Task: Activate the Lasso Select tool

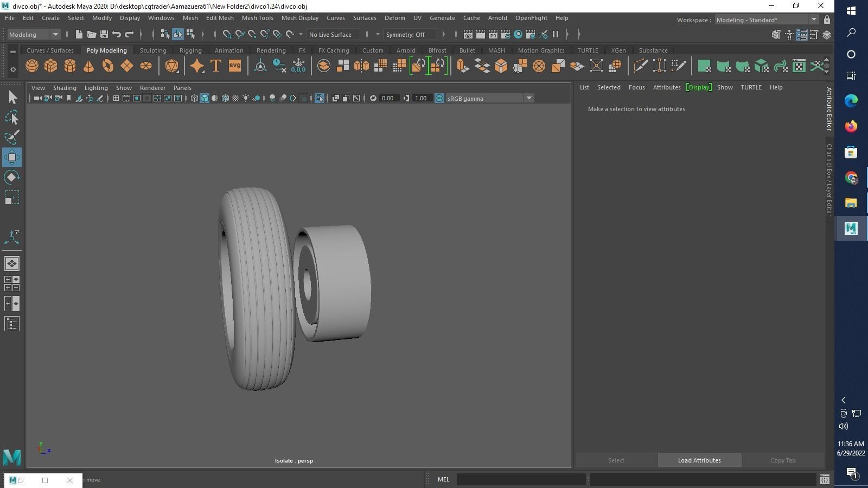Action: tap(12, 117)
